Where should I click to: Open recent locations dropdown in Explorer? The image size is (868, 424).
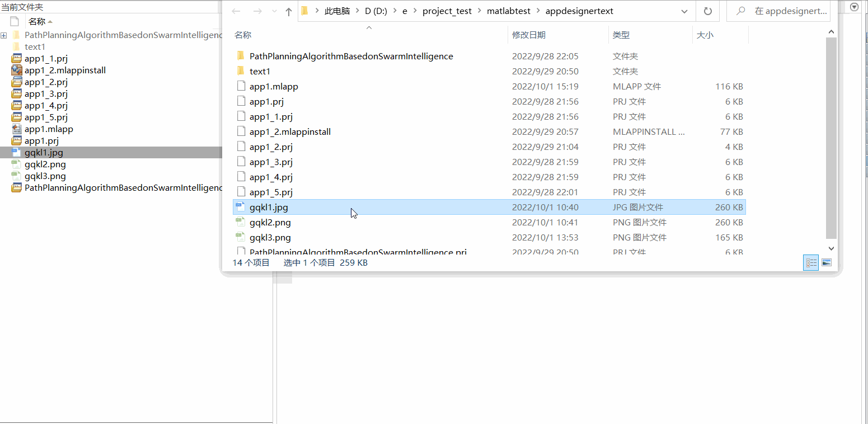(x=274, y=11)
